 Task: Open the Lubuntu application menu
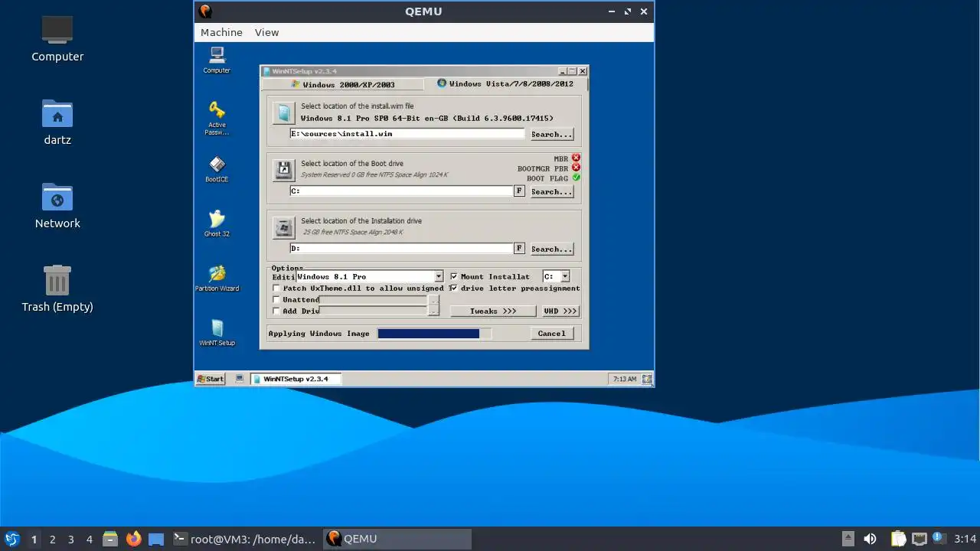click(x=11, y=539)
